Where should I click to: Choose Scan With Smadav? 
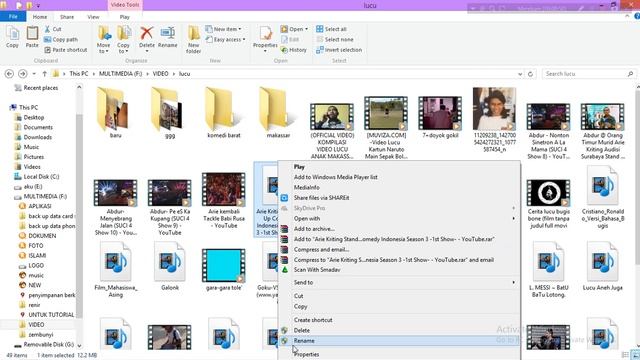point(317,270)
